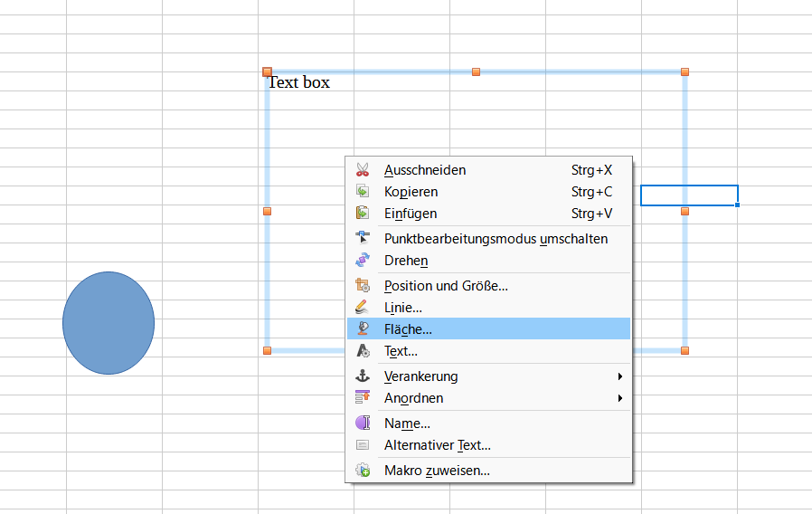The width and height of the screenshot is (812, 514).
Task: Click the anchor icon beside Verankerung
Action: click(363, 376)
